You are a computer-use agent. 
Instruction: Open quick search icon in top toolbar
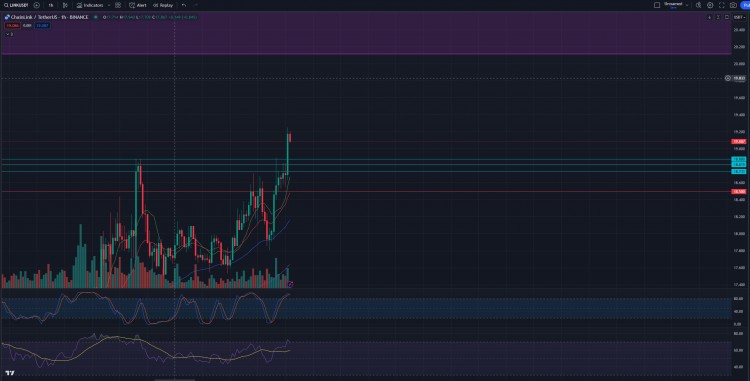point(698,5)
